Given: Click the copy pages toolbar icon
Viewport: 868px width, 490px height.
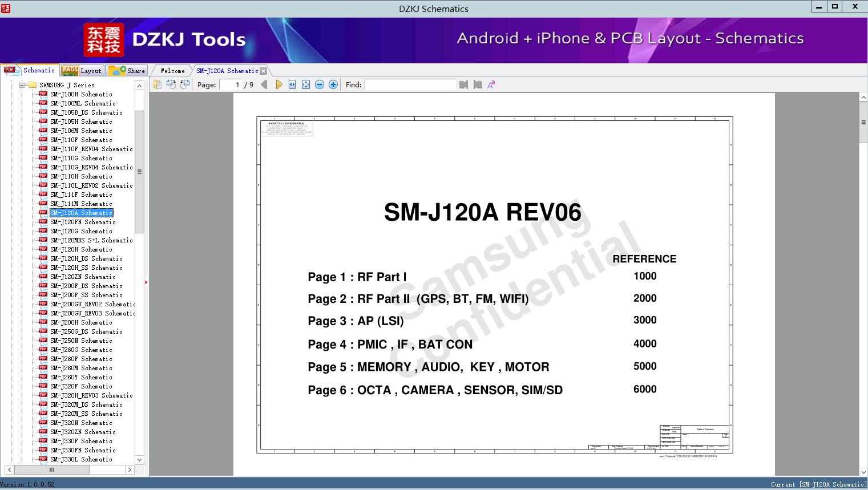Looking at the screenshot, I should [x=158, y=84].
